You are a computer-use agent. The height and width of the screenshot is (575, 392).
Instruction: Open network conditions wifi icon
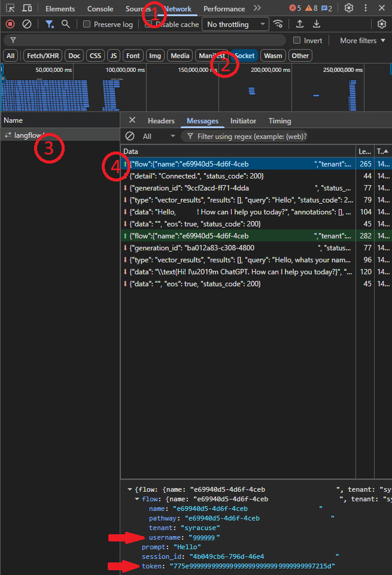(278, 24)
